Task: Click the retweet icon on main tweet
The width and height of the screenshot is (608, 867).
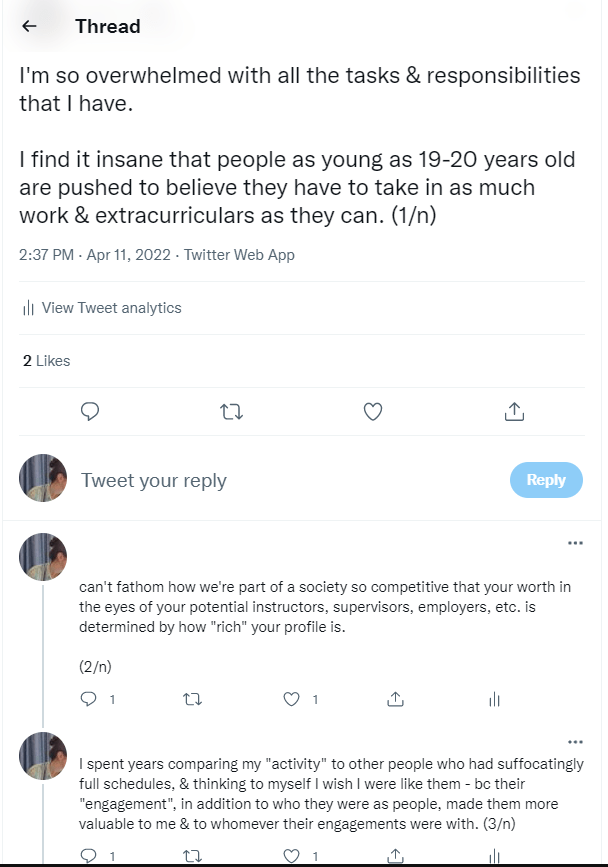Action: point(231,411)
